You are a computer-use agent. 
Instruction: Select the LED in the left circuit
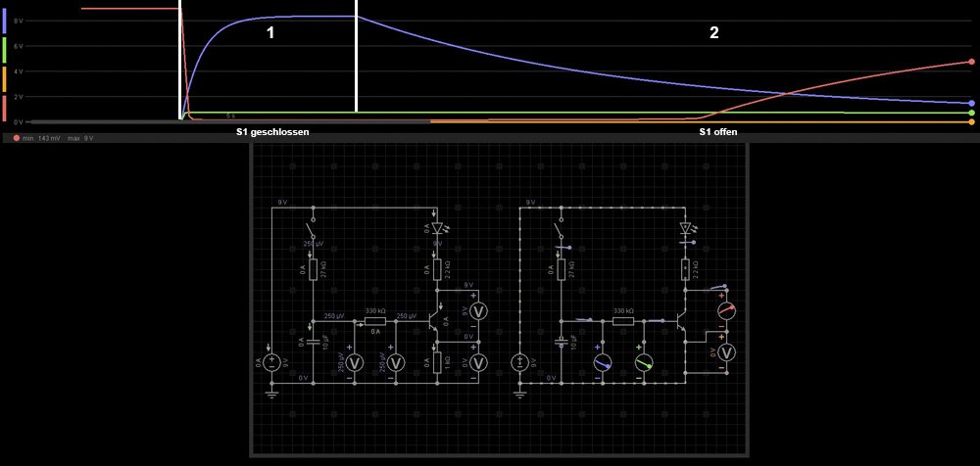tap(437, 229)
